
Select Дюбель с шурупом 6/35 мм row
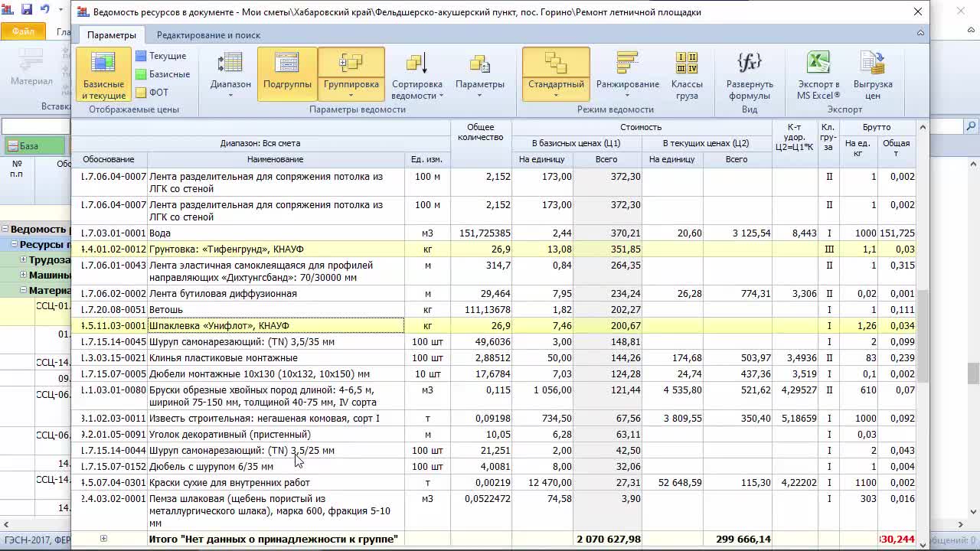pyautogui.click(x=492, y=466)
